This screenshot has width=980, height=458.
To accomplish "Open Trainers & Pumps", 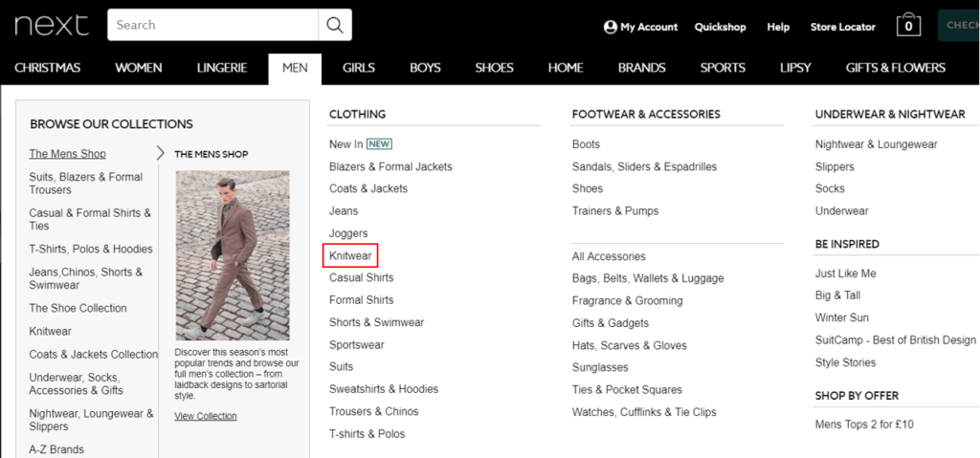I will [x=615, y=211].
